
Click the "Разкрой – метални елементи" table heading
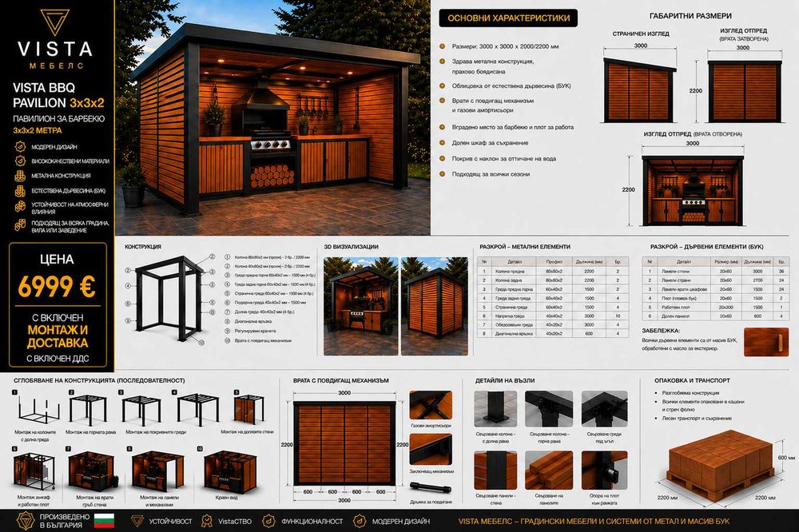tap(525, 247)
